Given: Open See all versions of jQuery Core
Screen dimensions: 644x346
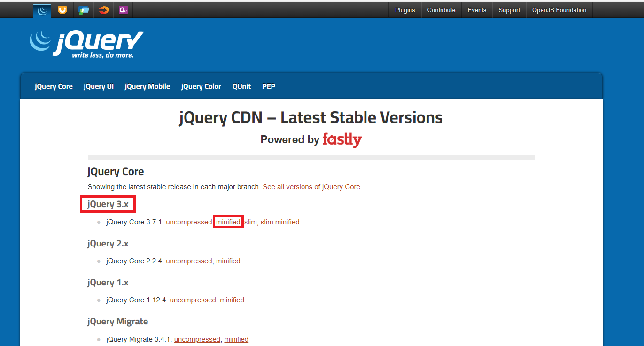Looking at the screenshot, I should pos(311,187).
